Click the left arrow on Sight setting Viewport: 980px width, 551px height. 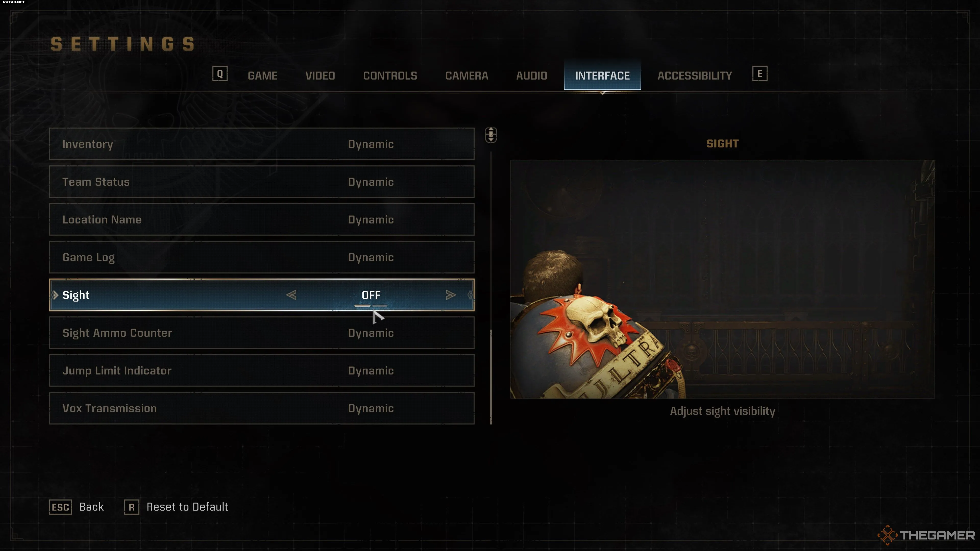tap(291, 295)
